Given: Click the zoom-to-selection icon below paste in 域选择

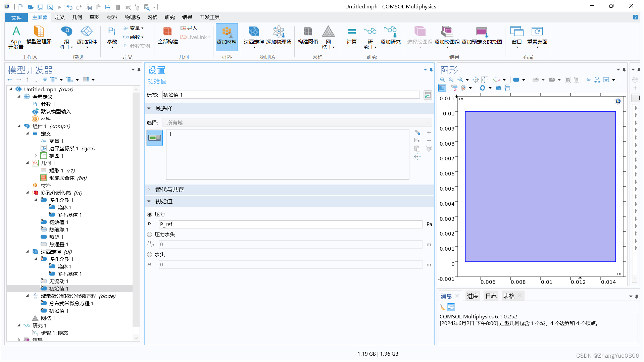Looking at the screenshot, I should tap(417, 157).
